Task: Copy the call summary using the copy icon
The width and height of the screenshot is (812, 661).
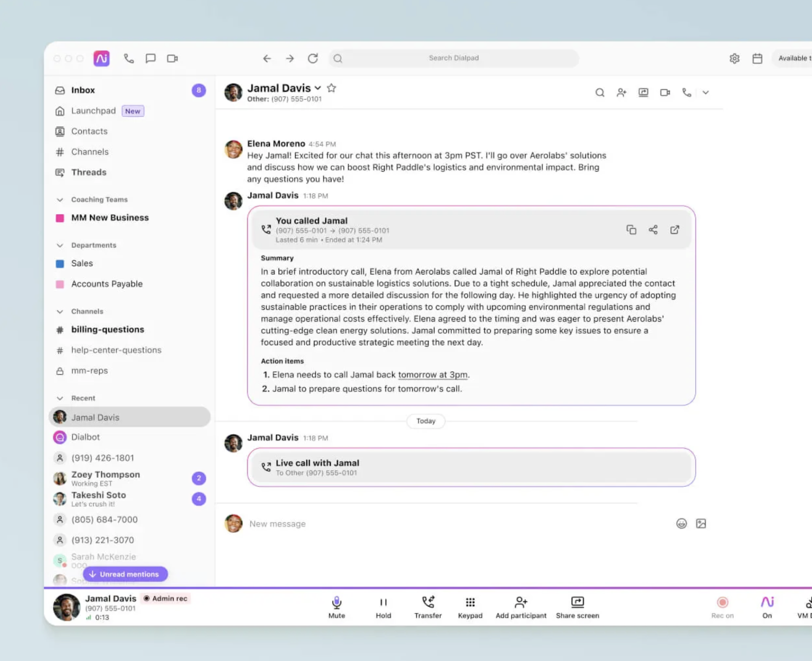Action: [x=631, y=230]
